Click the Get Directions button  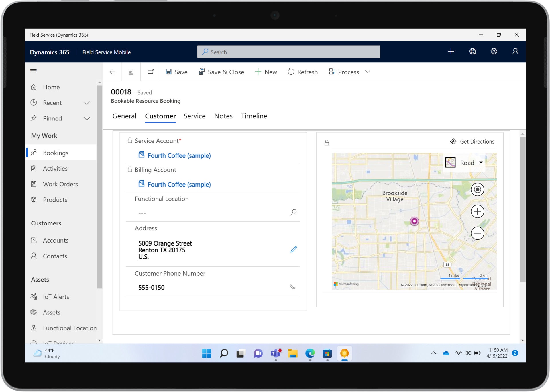pyautogui.click(x=472, y=142)
